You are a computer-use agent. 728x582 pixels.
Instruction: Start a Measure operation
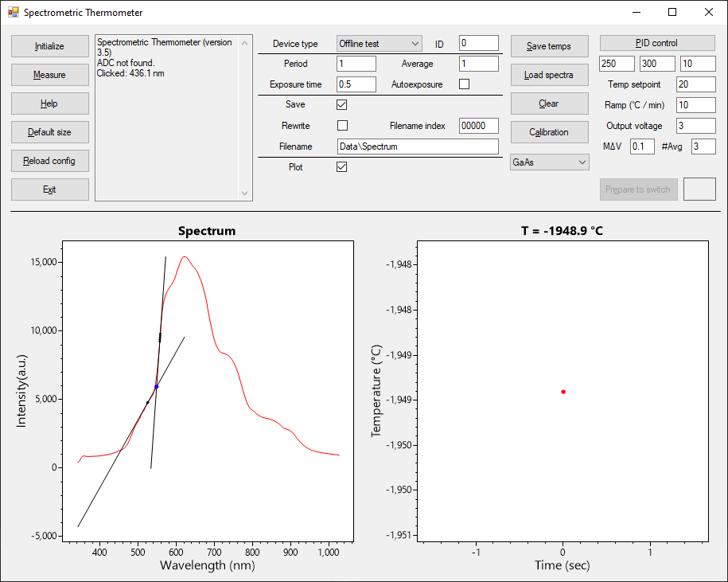point(49,74)
